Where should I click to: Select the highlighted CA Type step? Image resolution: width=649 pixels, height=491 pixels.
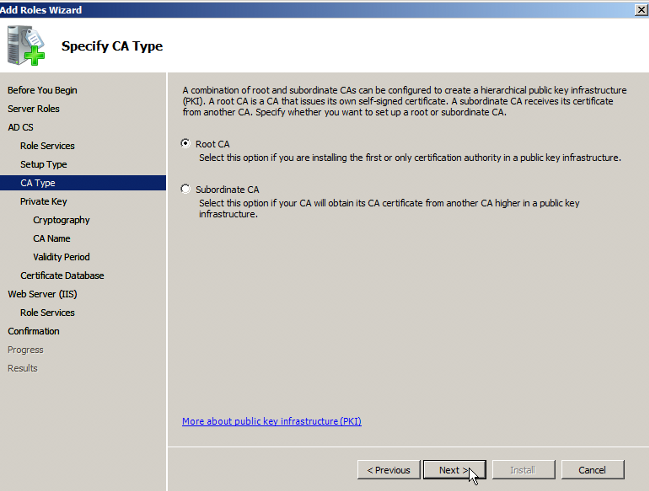(38, 183)
